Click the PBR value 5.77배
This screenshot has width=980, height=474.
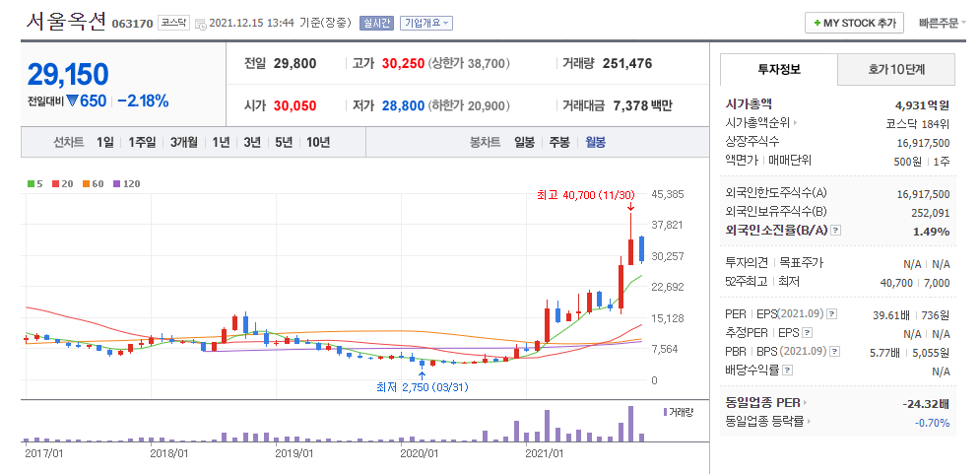tap(885, 352)
